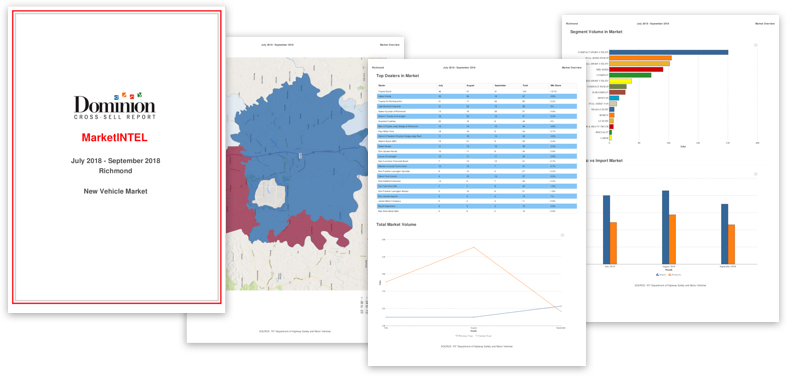Click the New Vehicle Market heading on cover
Viewport: 787px width, 376px height.
coord(115,191)
